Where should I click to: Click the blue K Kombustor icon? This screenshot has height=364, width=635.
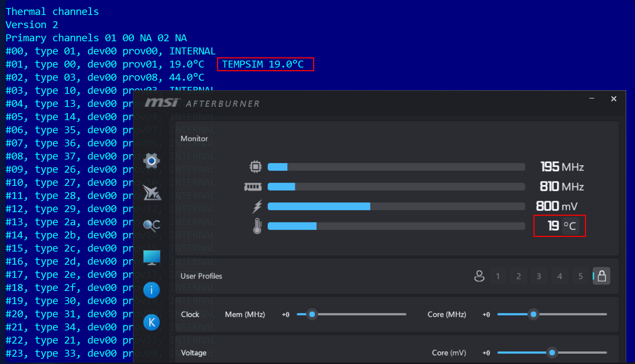[152, 322]
